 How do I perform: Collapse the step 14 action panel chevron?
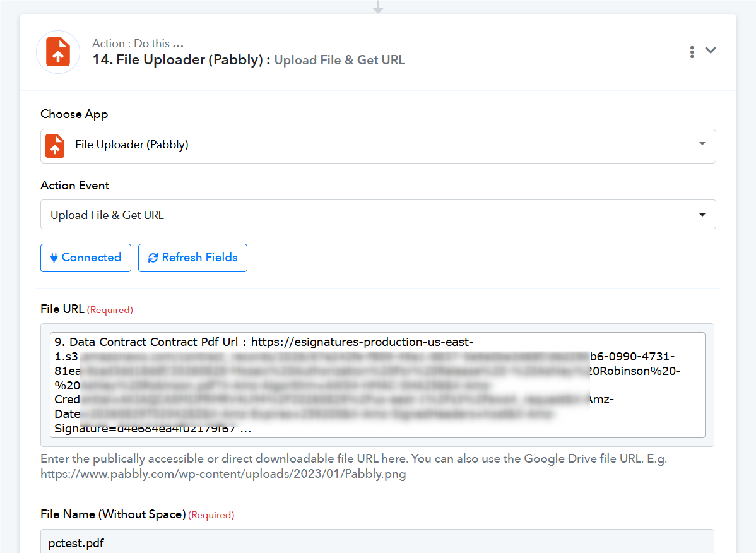point(711,50)
